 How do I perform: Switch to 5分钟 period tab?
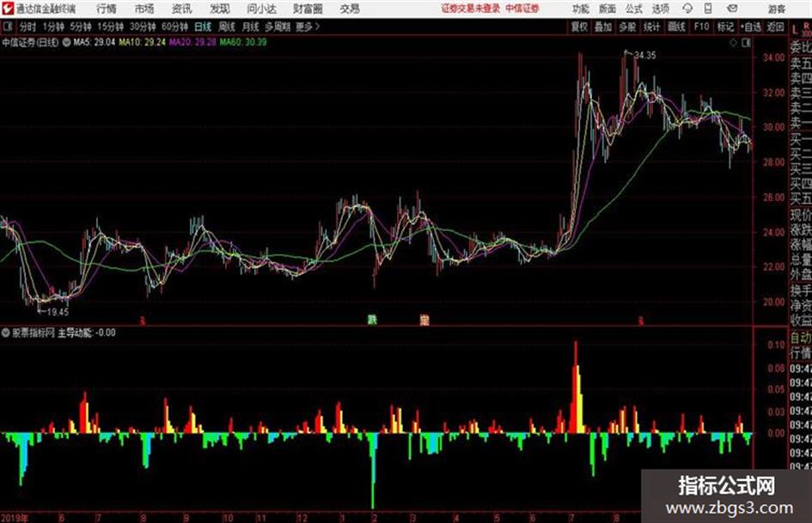coord(80,27)
